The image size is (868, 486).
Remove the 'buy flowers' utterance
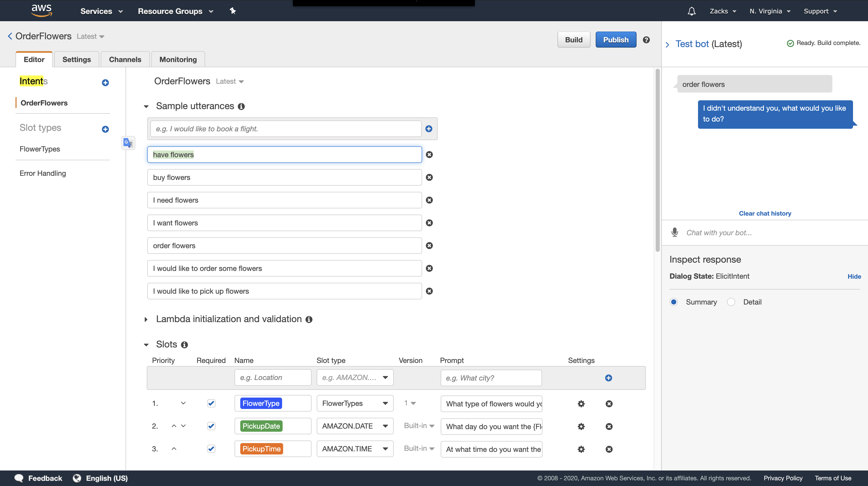tap(429, 177)
